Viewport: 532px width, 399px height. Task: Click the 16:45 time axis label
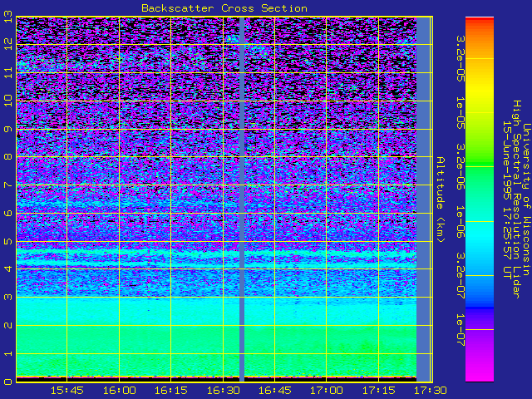point(275,391)
